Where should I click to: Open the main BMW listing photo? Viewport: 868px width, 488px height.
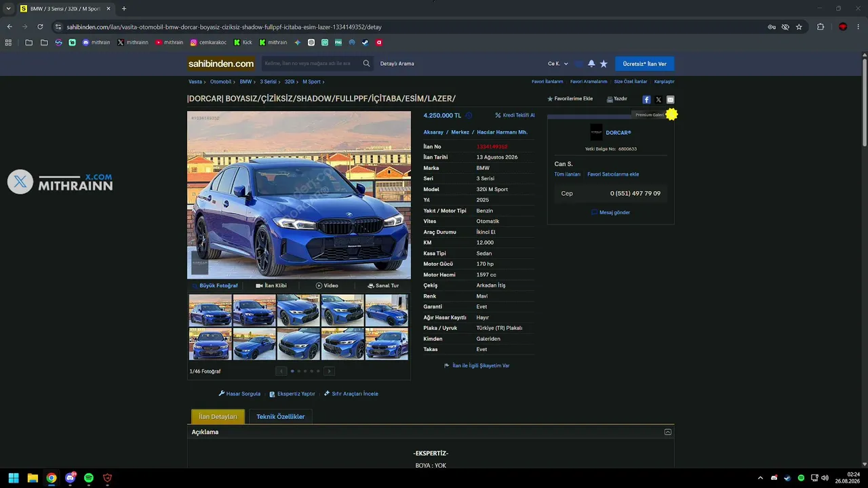(299, 195)
